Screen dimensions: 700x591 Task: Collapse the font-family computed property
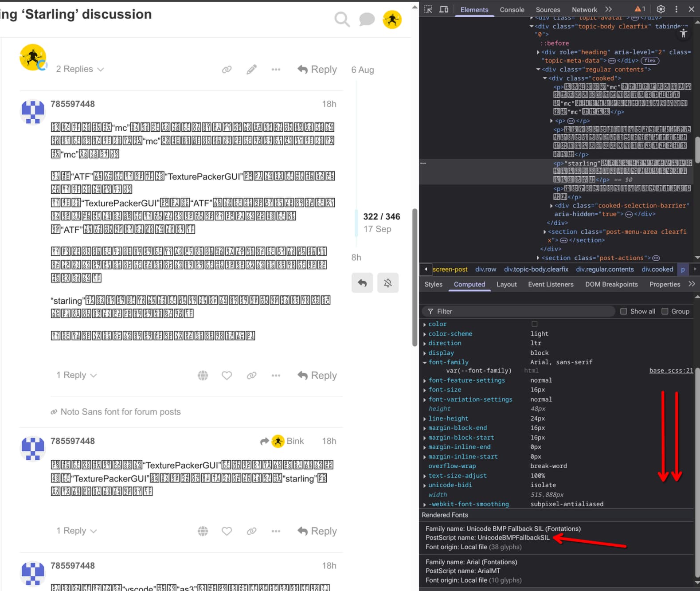[x=425, y=362]
